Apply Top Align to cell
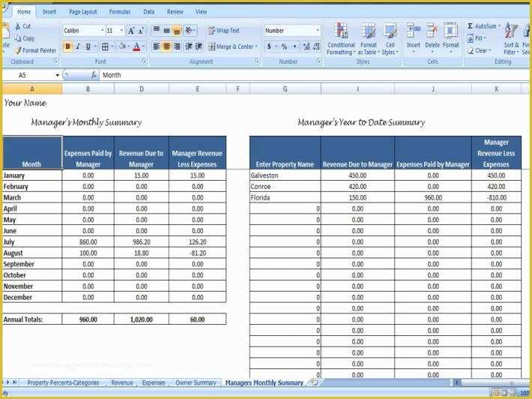 point(157,31)
